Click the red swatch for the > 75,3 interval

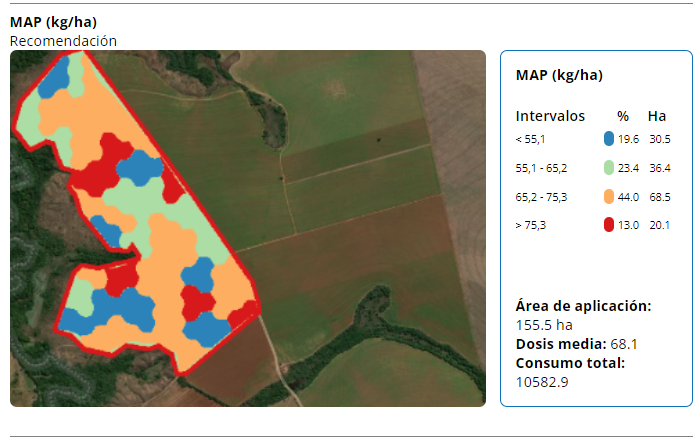609,225
